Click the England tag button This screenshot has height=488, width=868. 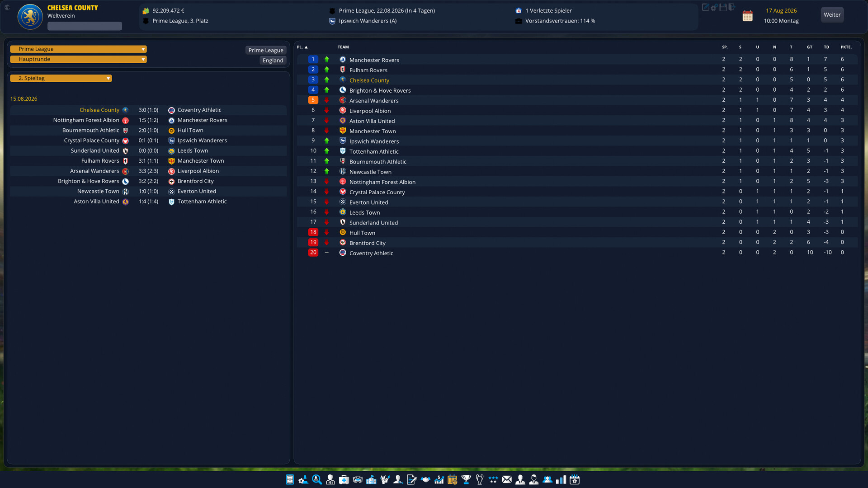coord(273,61)
